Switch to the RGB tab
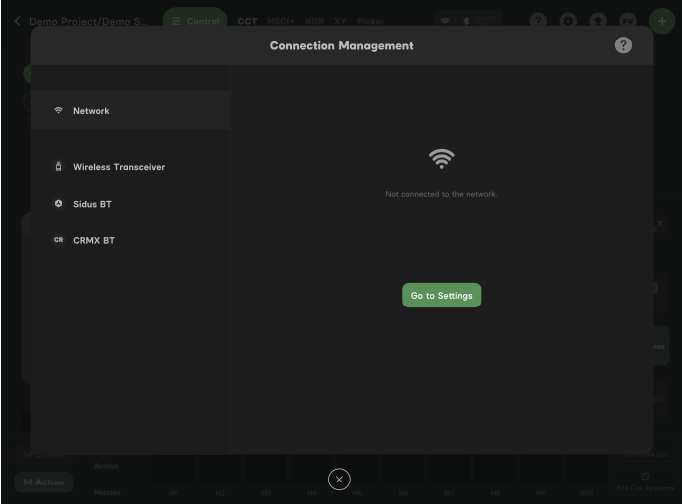The image size is (682, 504). (x=314, y=21)
